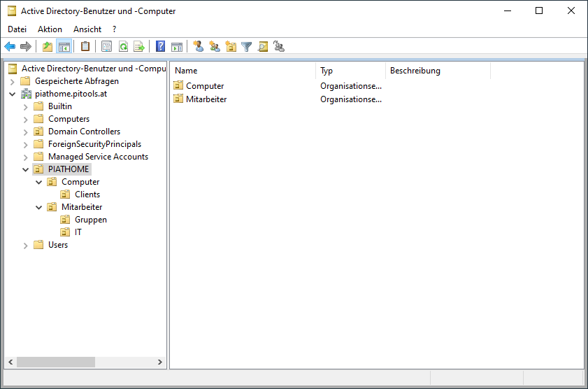Image resolution: width=588 pixels, height=389 pixels.
Task: Open Help with the question mark icon
Action: (161, 47)
